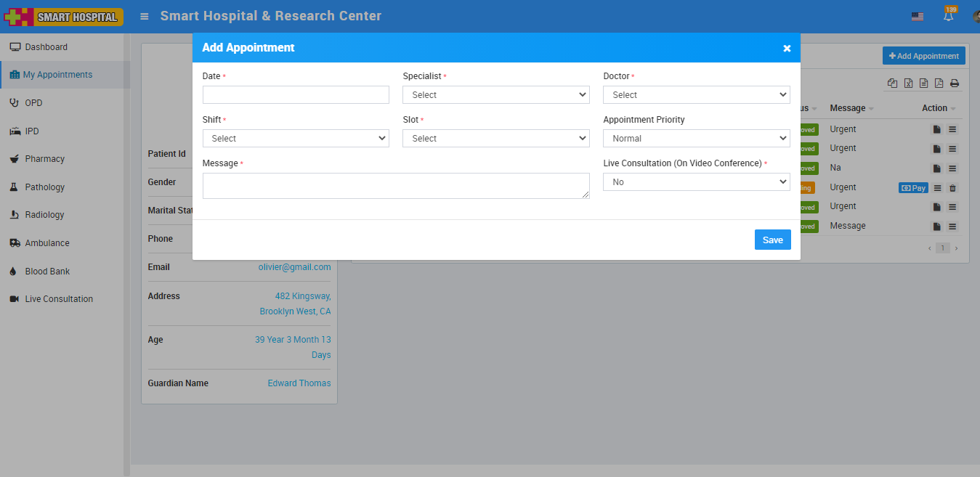Open the Doctor dropdown
Image resolution: width=980 pixels, height=477 pixels.
click(696, 95)
